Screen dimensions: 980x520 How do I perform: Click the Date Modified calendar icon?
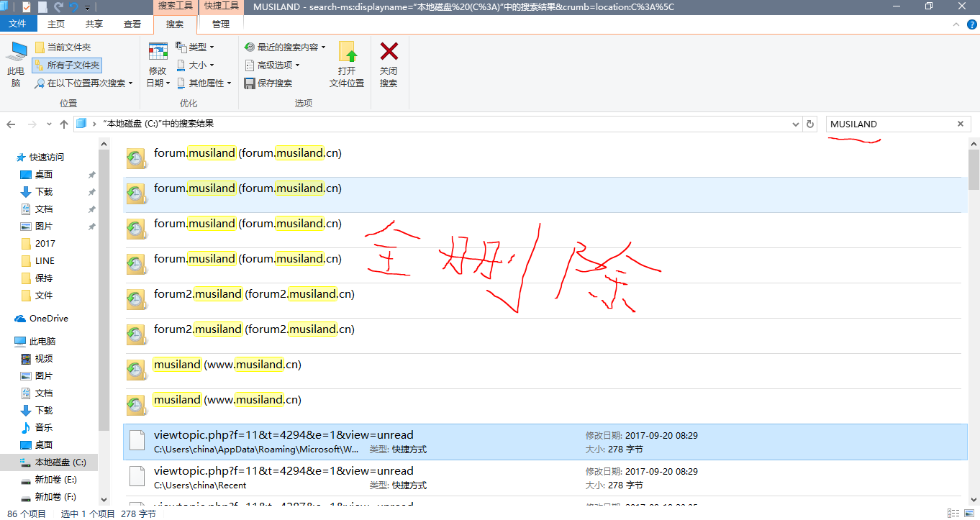(158, 52)
